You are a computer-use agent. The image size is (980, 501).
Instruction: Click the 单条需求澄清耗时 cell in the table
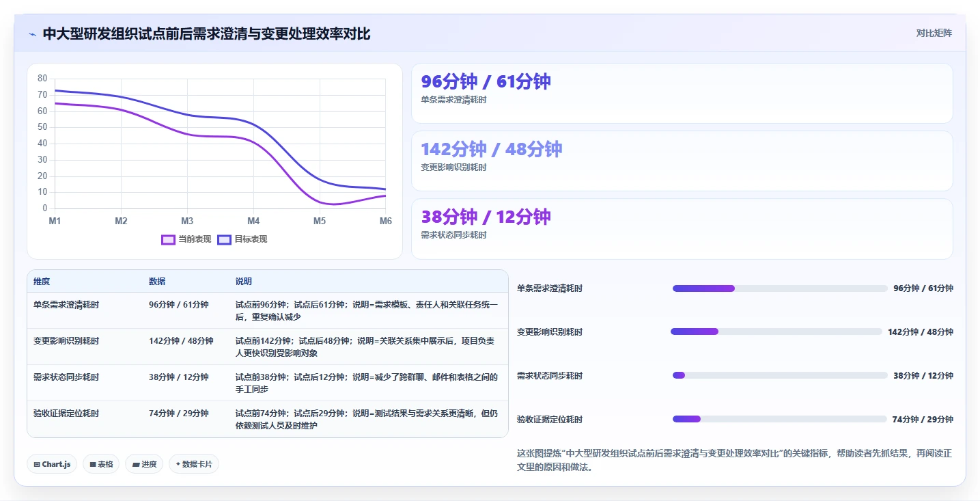[66, 305]
